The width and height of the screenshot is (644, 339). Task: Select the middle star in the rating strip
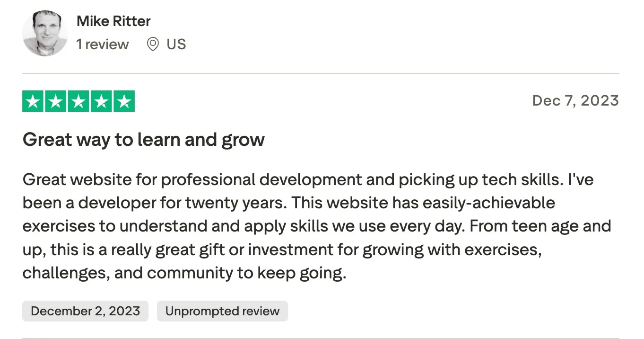[79, 100]
